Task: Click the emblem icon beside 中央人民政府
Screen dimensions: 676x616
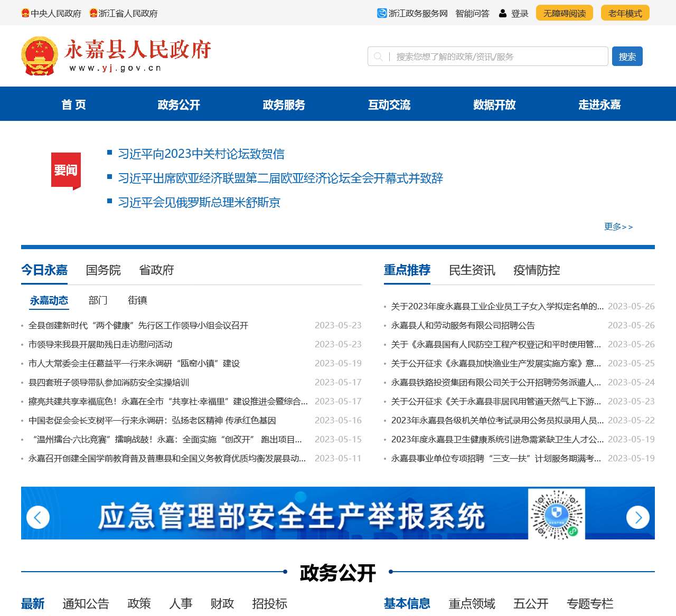Action: 25,13
